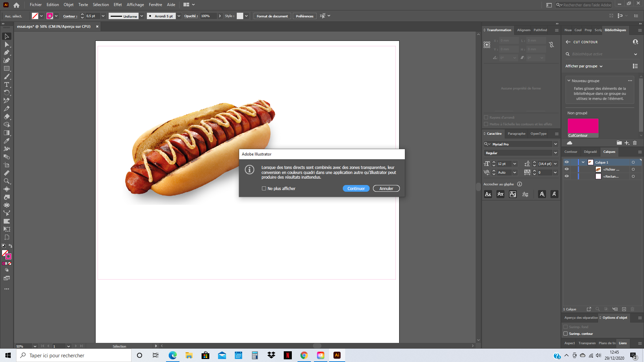Create a new layer in the Calques panel
Viewport: 644px width, 362px height.
coord(624,309)
